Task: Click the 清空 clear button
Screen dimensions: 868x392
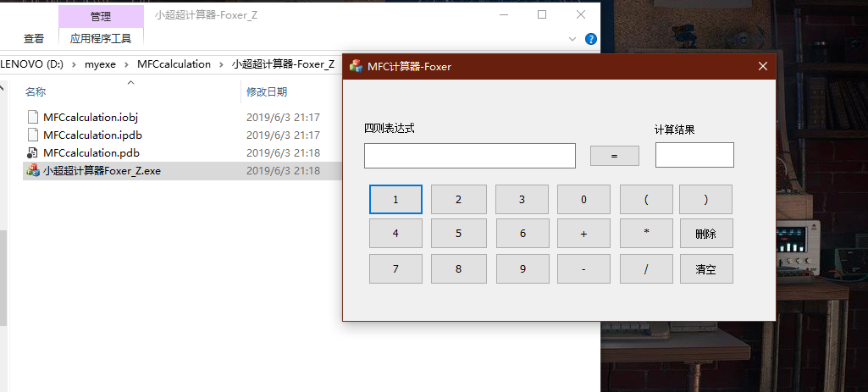Action: [706, 268]
